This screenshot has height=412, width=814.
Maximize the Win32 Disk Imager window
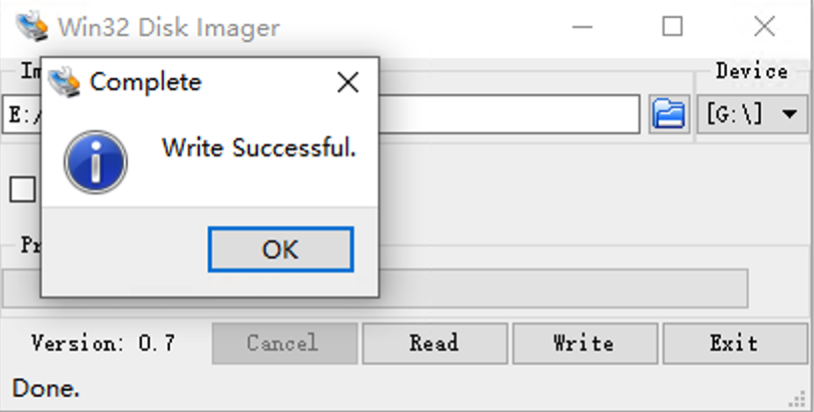(x=673, y=27)
